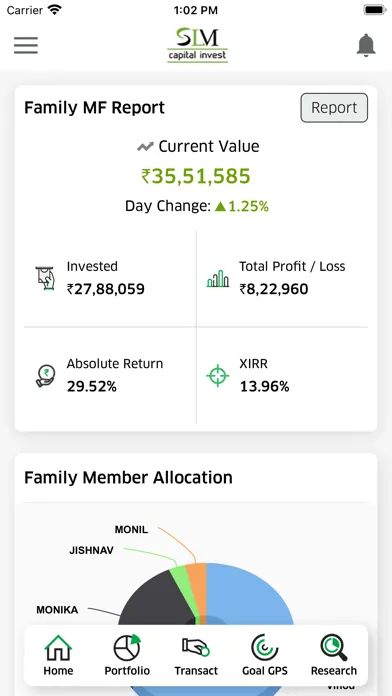
Task: Switch to the Research tab
Action: pyautogui.click(x=333, y=655)
